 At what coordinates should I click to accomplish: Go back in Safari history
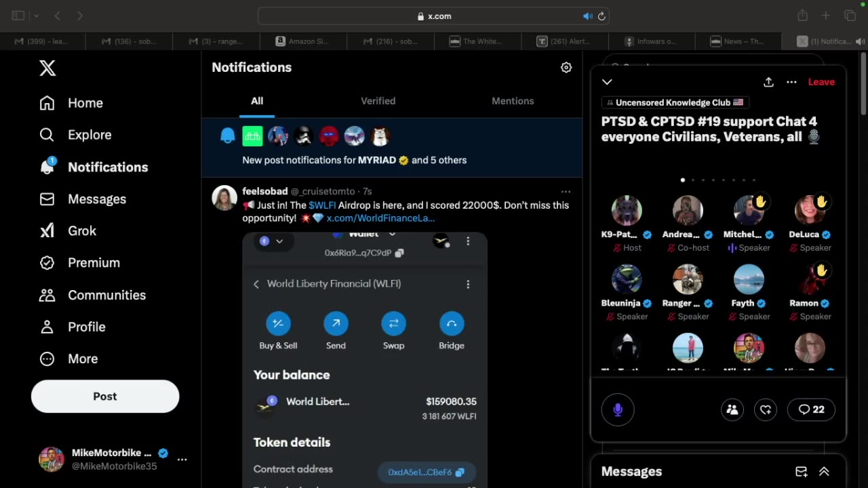coord(58,16)
